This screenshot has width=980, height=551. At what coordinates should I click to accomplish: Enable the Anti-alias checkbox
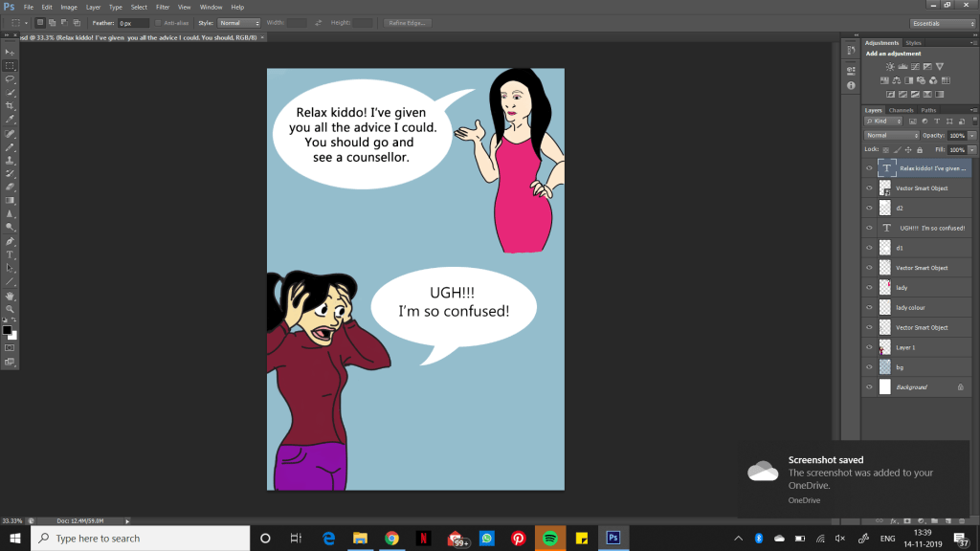tap(159, 22)
